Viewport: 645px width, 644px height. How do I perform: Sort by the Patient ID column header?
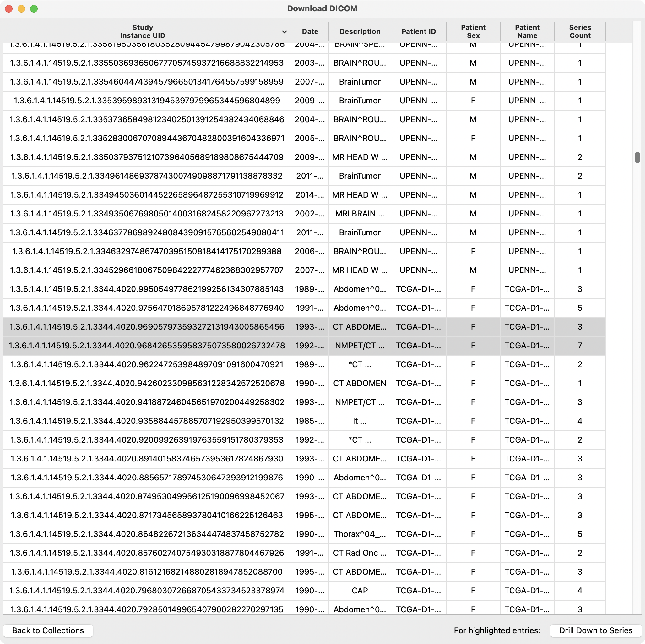point(418,31)
